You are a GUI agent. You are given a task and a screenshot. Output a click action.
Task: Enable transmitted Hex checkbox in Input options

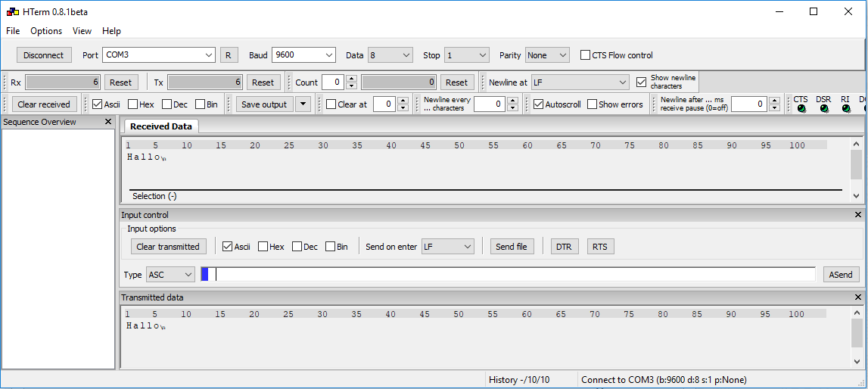coord(263,246)
